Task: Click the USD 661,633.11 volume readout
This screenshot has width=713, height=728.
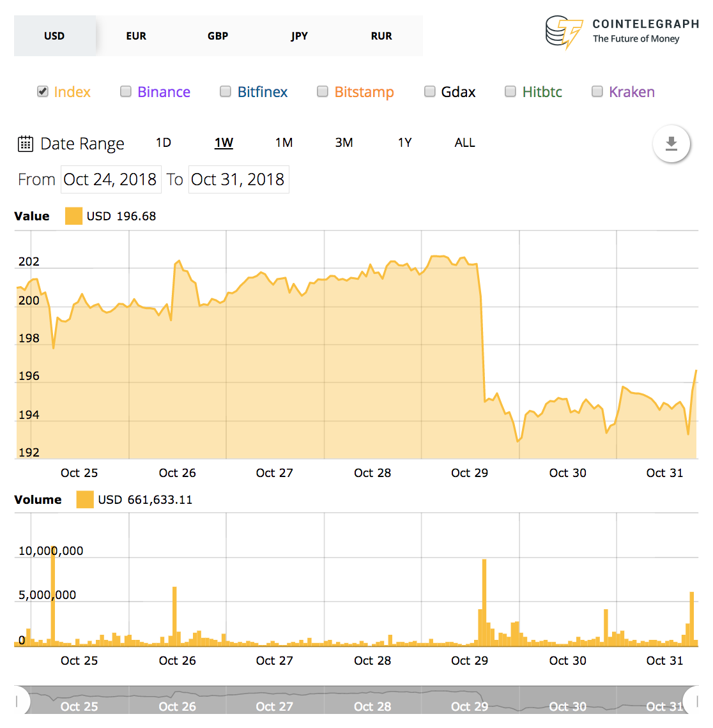Action: coord(145,499)
